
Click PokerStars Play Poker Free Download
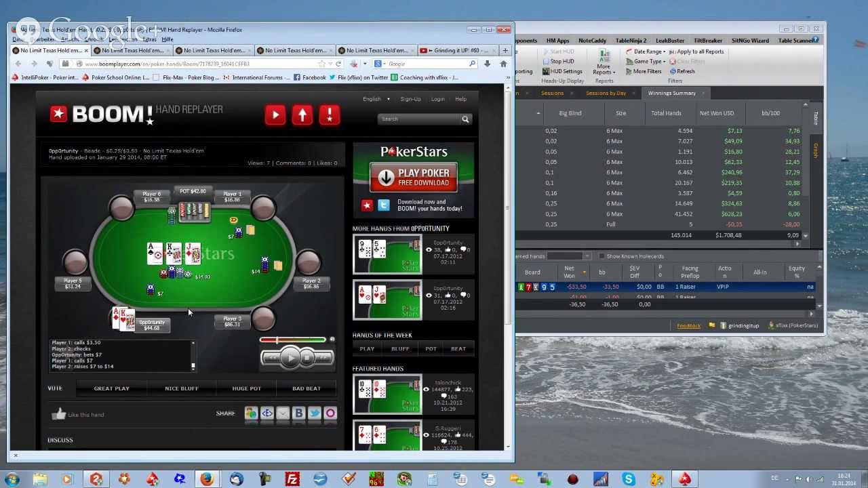point(414,178)
